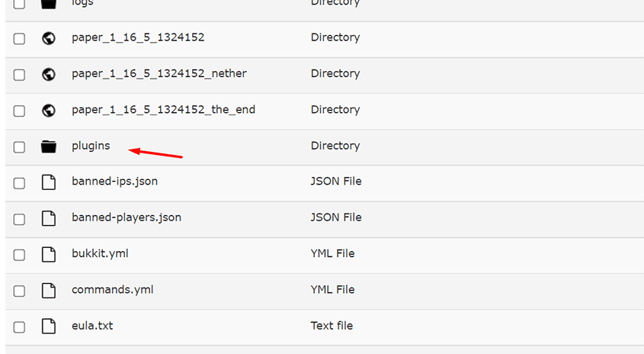Open the bukkit.yml file

pos(100,253)
